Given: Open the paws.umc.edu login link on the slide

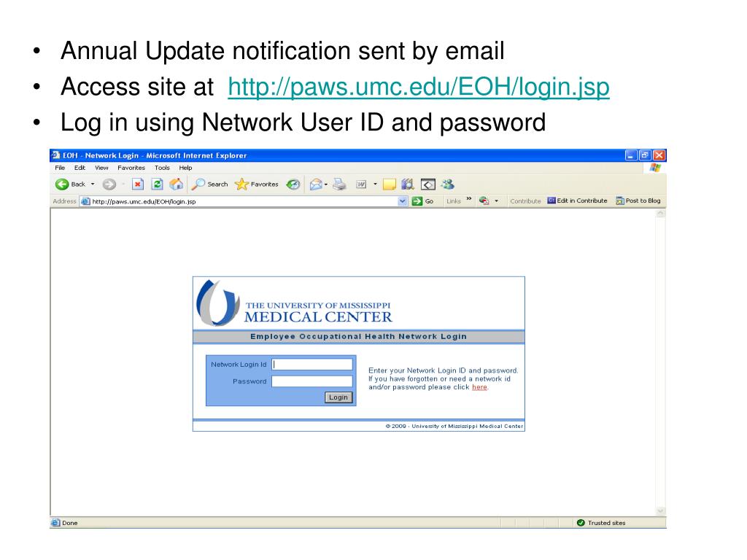Looking at the screenshot, I should (x=418, y=87).
